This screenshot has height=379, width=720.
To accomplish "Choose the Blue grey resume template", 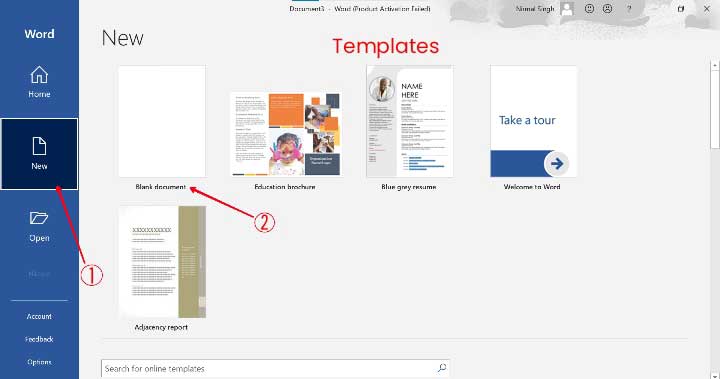I will 410,121.
